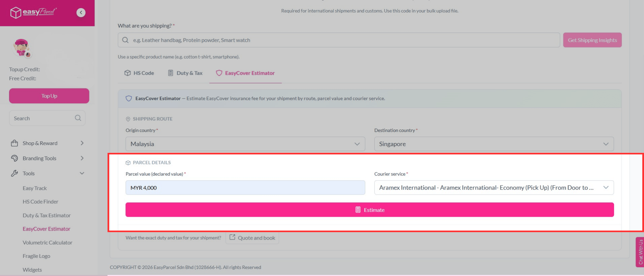644x276 pixels.
Task: Click the Tools wrench icon
Action: tap(14, 173)
